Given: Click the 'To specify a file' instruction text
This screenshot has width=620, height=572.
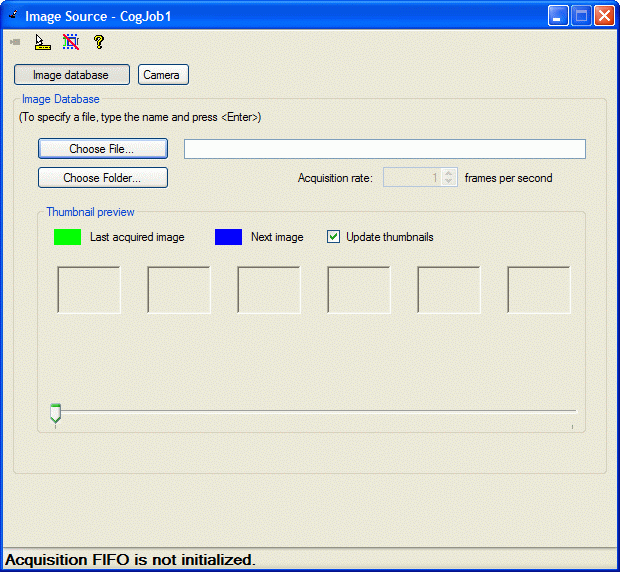Looking at the screenshot, I should click(x=140, y=117).
